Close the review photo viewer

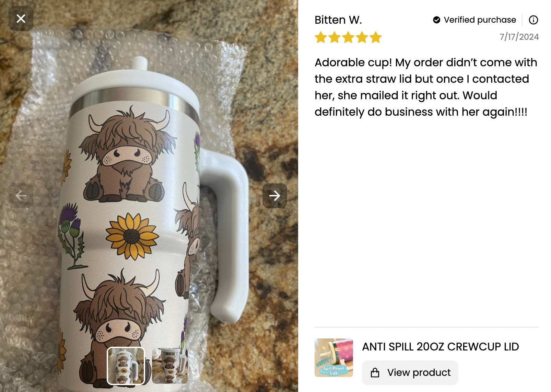coord(21,19)
